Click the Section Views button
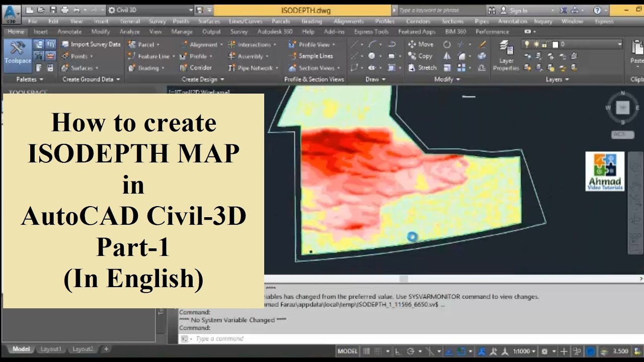This screenshot has width=644, height=362. coord(313,67)
